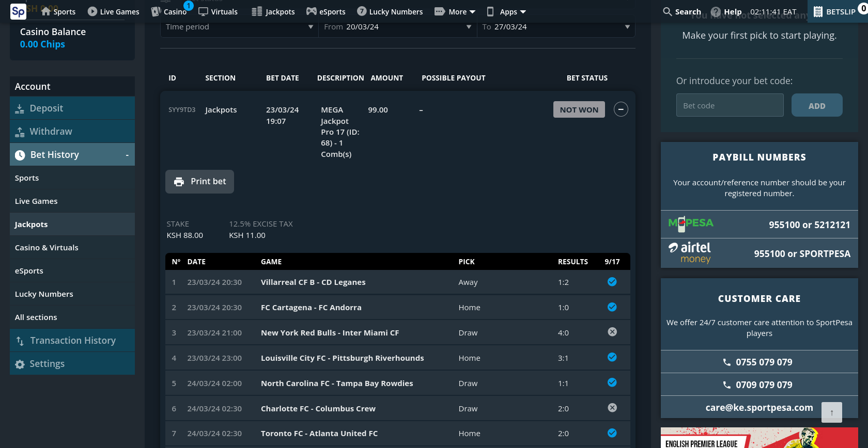The image size is (868, 448).
Task: Click the checkmark for FC Cartagena - FC Andorra
Action: click(612, 307)
